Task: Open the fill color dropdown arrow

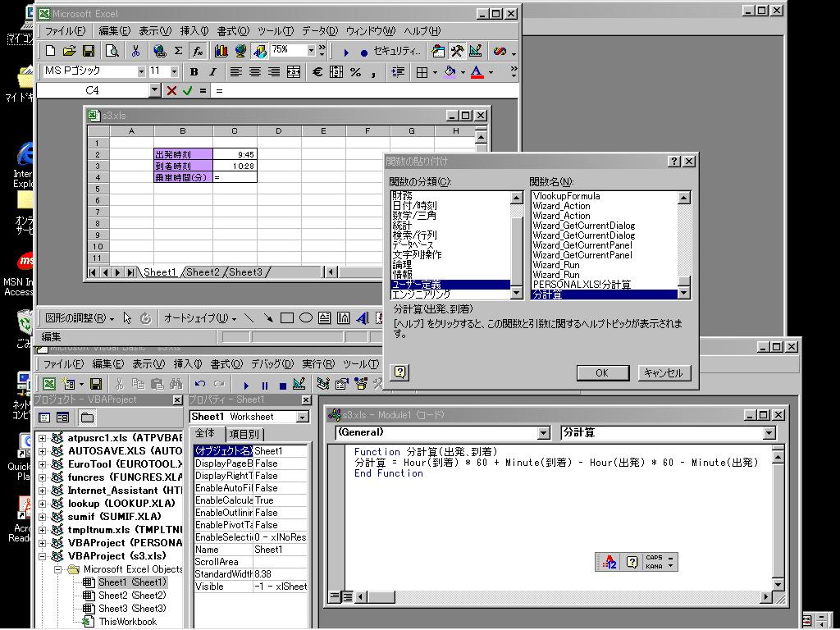Action: tap(463, 72)
